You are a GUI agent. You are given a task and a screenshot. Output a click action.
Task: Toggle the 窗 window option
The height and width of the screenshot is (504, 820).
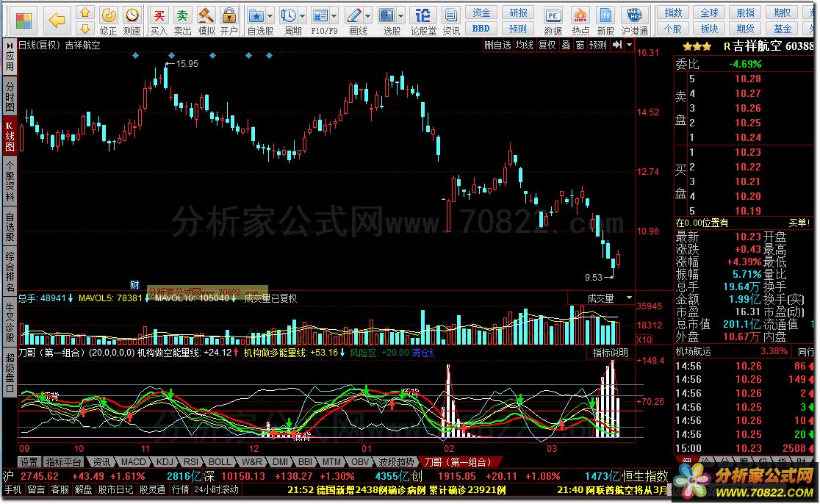coord(580,45)
